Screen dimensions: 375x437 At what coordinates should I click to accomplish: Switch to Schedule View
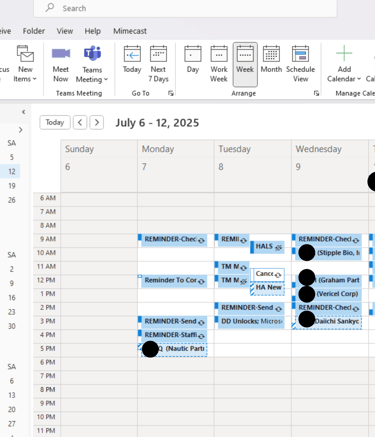click(x=300, y=64)
